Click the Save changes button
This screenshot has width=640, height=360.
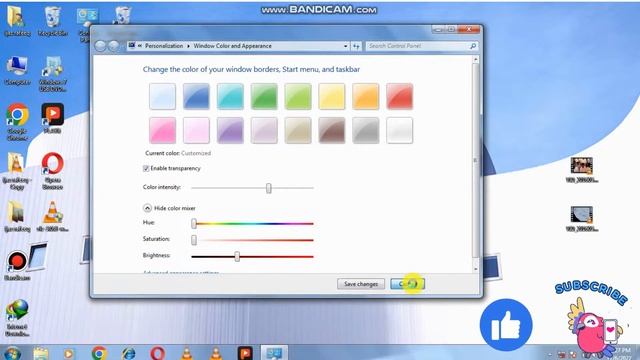pos(361,284)
